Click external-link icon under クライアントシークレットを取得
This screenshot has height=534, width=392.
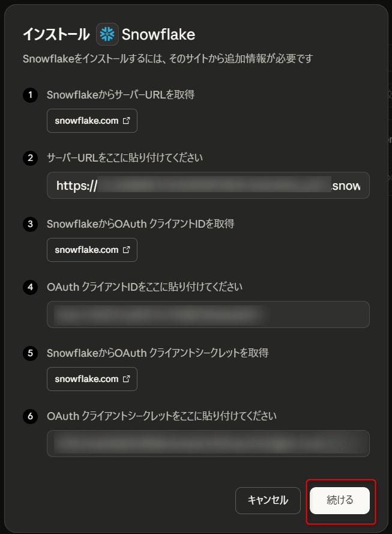[126, 379]
